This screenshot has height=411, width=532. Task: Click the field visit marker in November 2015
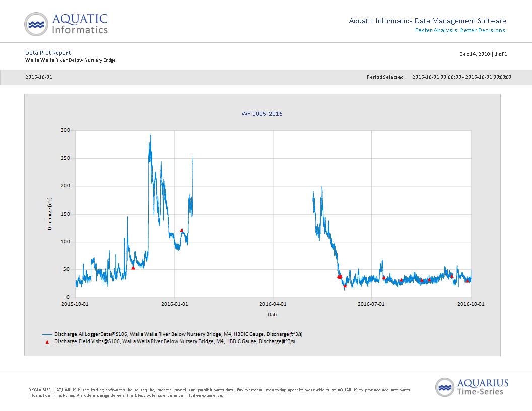(x=134, y=268)
